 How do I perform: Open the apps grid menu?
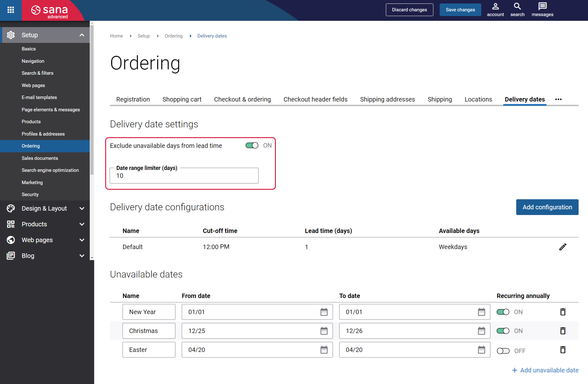tap(11, 10)
